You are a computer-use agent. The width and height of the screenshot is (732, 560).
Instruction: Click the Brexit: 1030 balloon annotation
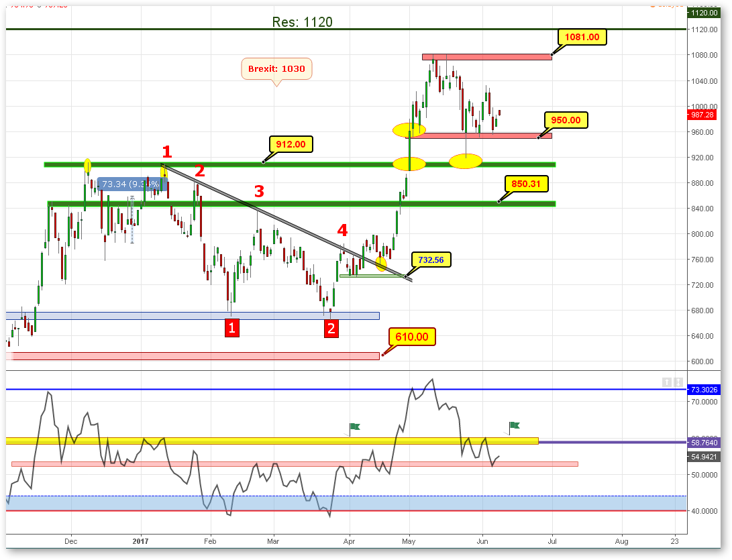(x=277, y=69)
